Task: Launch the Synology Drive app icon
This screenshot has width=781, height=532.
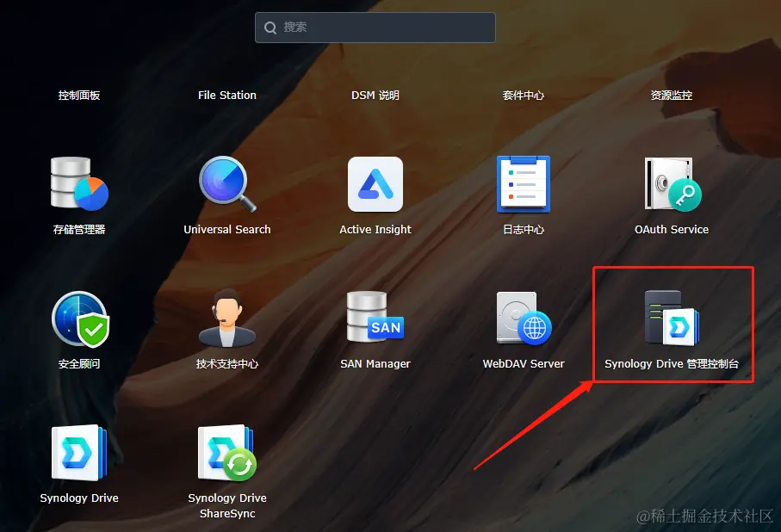Action: point(79,452)
